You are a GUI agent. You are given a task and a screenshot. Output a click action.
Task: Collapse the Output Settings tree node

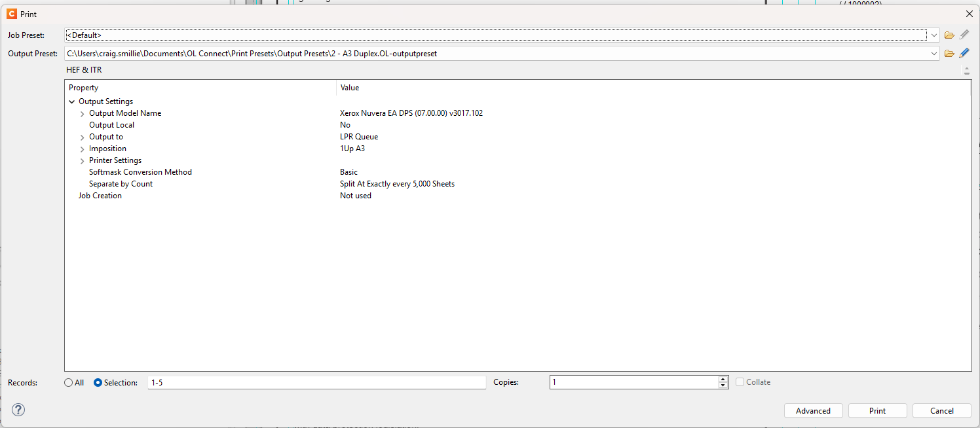click(72, 102)
